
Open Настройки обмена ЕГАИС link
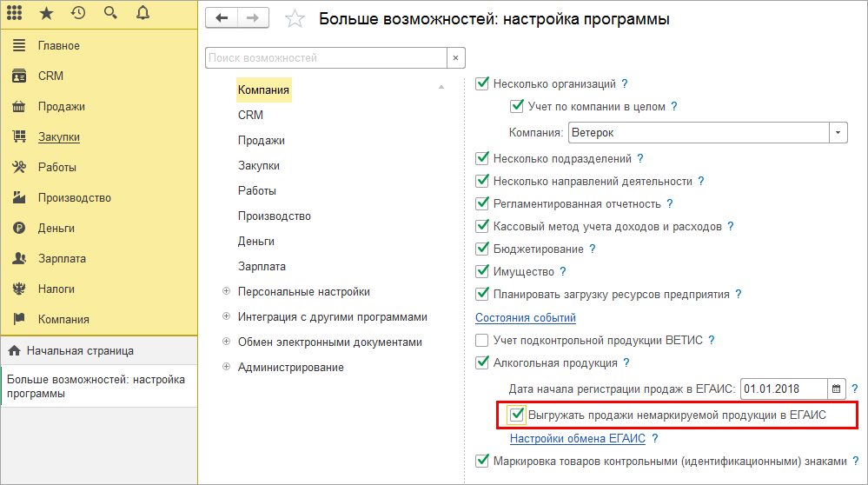coord(578,438)
